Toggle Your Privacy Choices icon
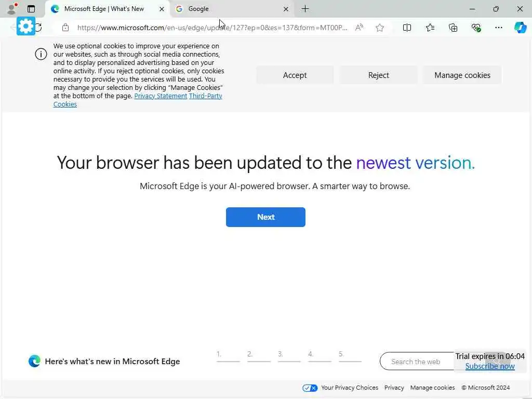Image resolution: width=532 pixels, height=399 pixels. pyautogui.click(x=310, y=388)
